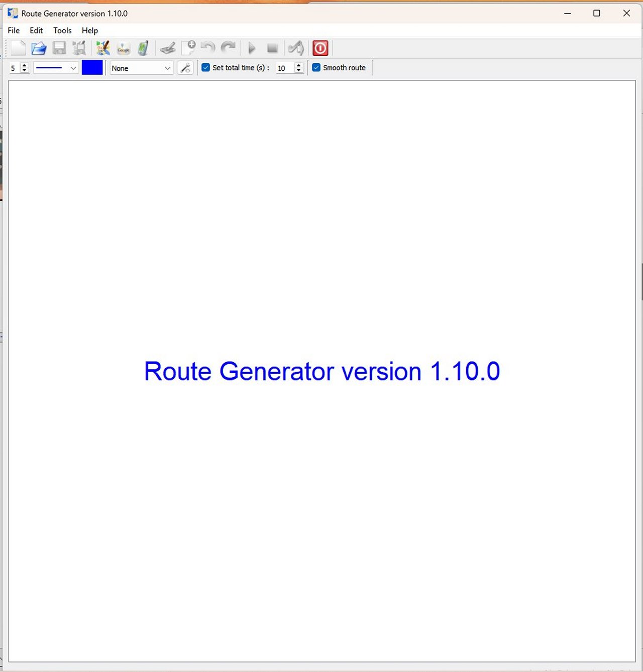Click the total time seconds input field

(284, 68)
